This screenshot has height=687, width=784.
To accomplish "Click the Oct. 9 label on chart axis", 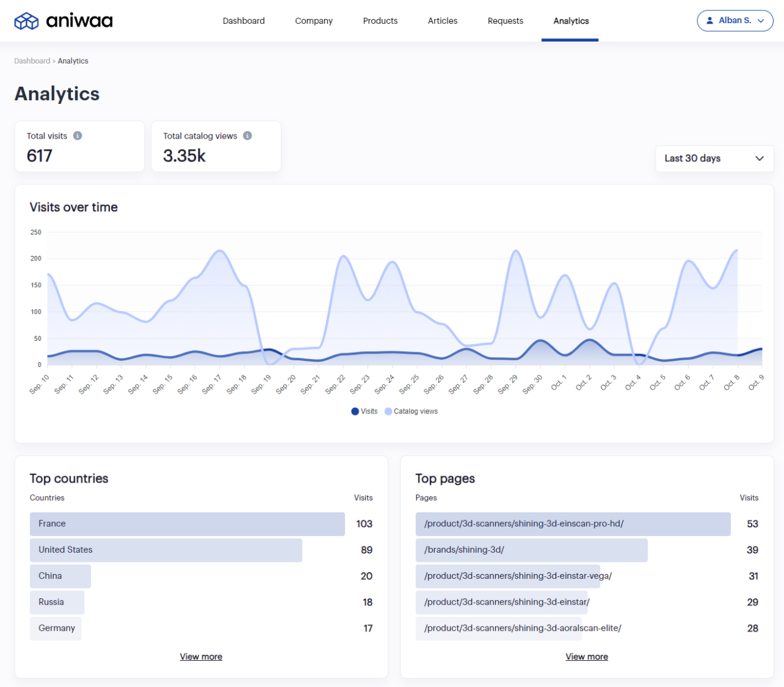I will click(756, 382).
